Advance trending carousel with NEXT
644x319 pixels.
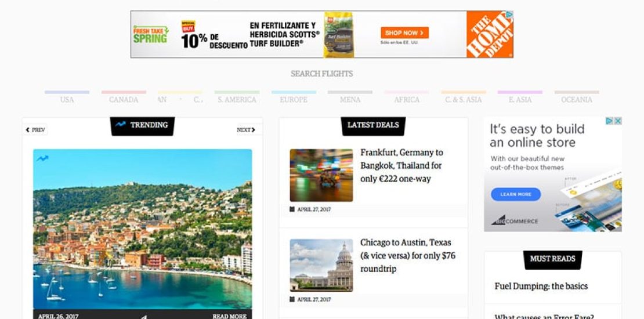pyautogui.click(x=247, y=130)
